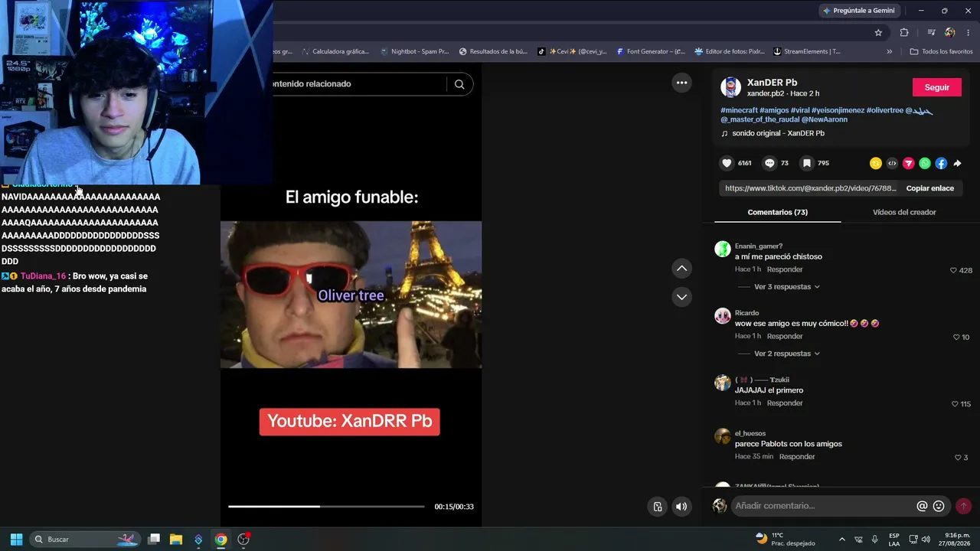Open the Cevi TikTok bookmark

[x=572, y=51]
